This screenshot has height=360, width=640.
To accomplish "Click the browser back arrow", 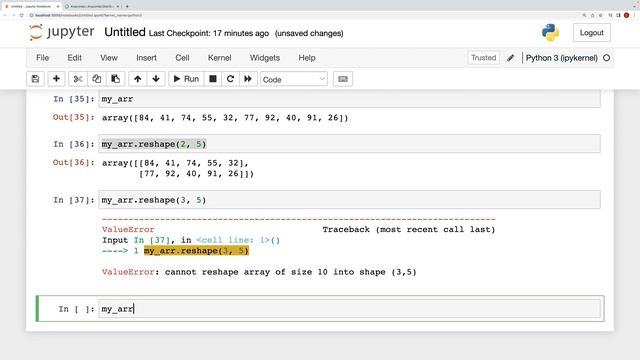I will coord(5,15).
